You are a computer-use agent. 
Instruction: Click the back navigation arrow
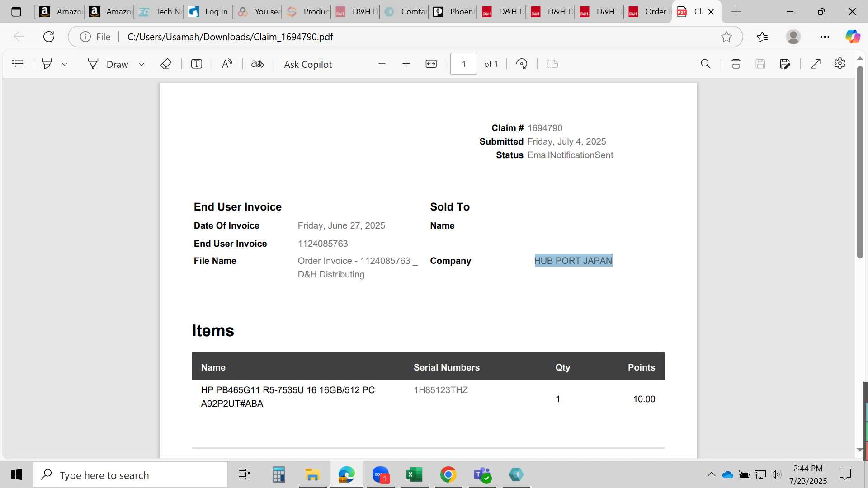click(19, 37)
